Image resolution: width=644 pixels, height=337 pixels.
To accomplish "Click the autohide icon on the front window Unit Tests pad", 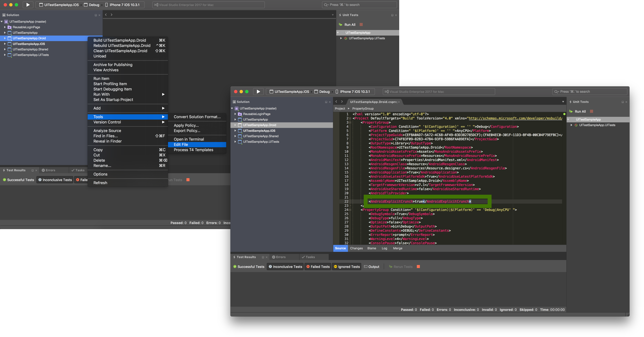I will pos(623,102).
